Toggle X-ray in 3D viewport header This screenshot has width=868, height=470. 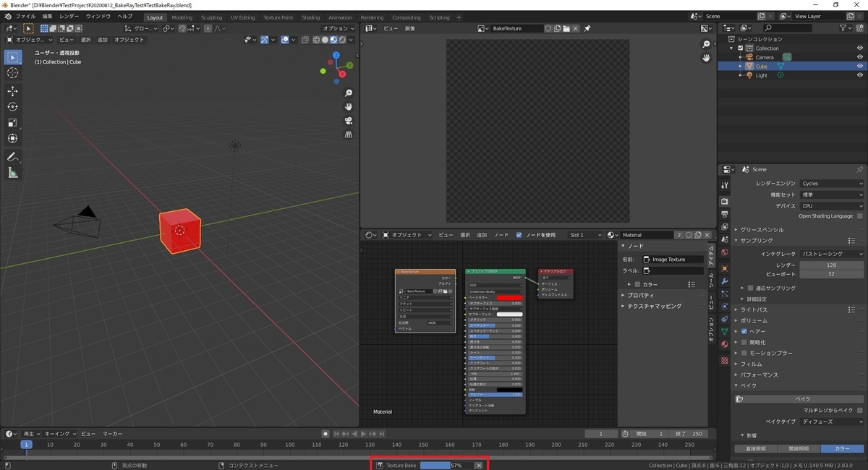(305, 40)
